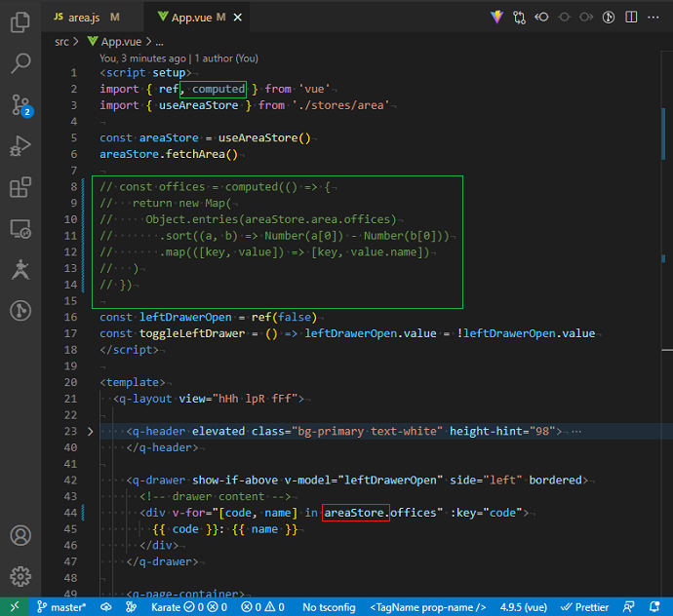This screenshot has width=673, height=616.
Task: Open the Explorer view in activity bar
Action: point(20,22)
